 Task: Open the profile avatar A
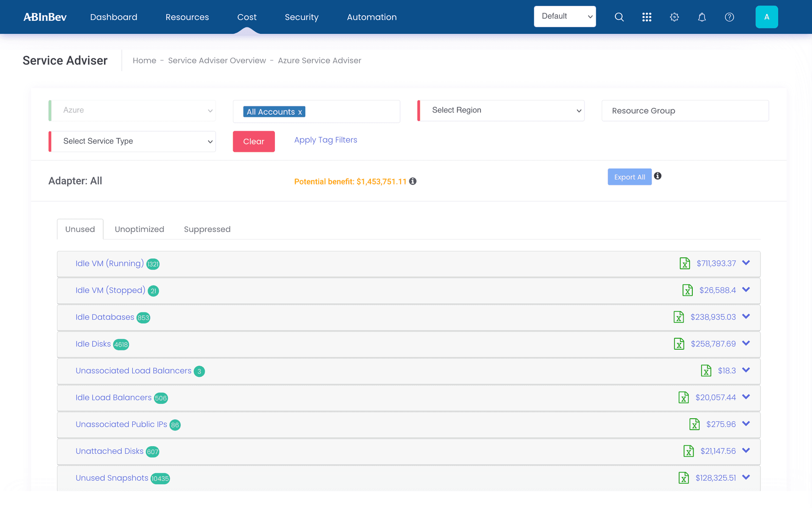pos(767,17)
